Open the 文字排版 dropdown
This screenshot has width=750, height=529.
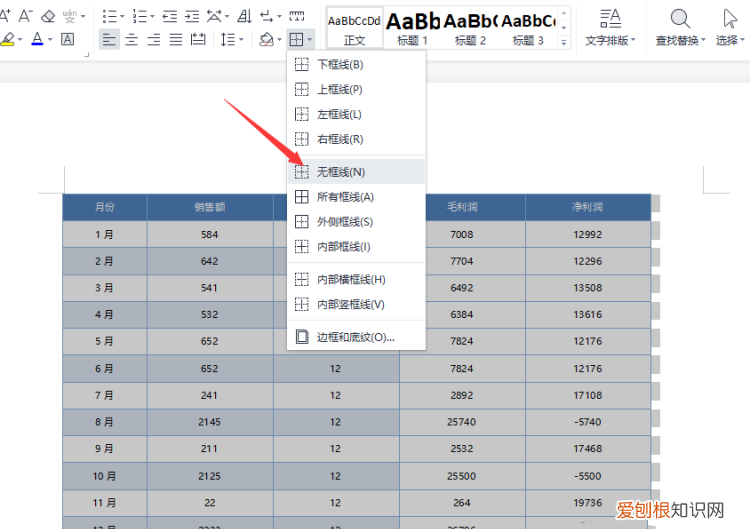[608, 40]
